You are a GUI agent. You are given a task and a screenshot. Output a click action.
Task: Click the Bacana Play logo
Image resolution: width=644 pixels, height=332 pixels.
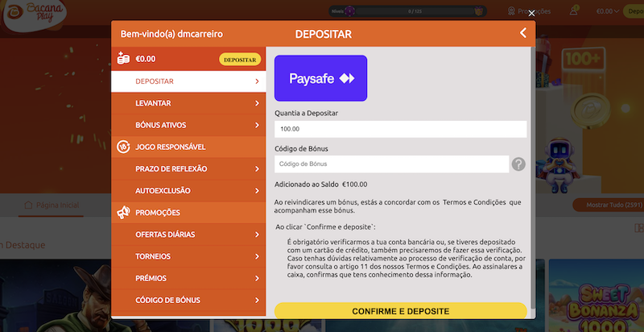click(x=34, y=15)
